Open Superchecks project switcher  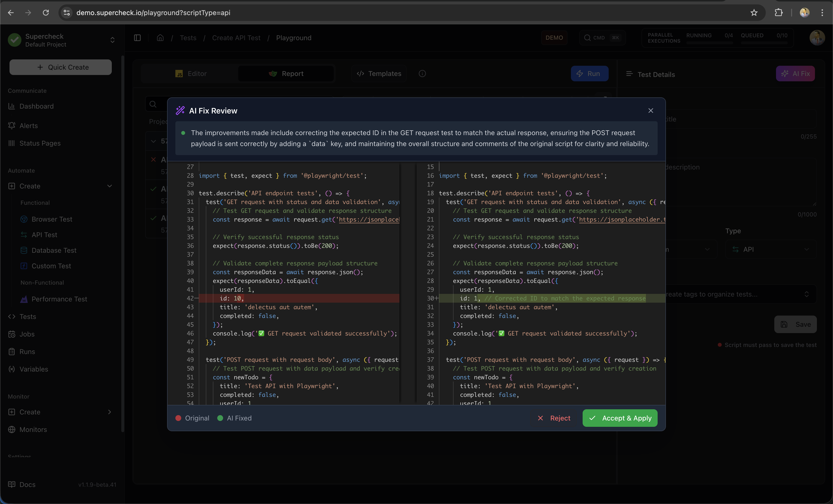point(112,40)
